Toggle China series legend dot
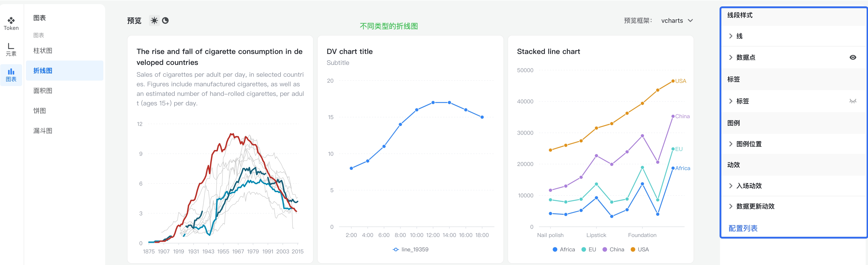The height and width of the screenshot is (265, 868). 605,250
